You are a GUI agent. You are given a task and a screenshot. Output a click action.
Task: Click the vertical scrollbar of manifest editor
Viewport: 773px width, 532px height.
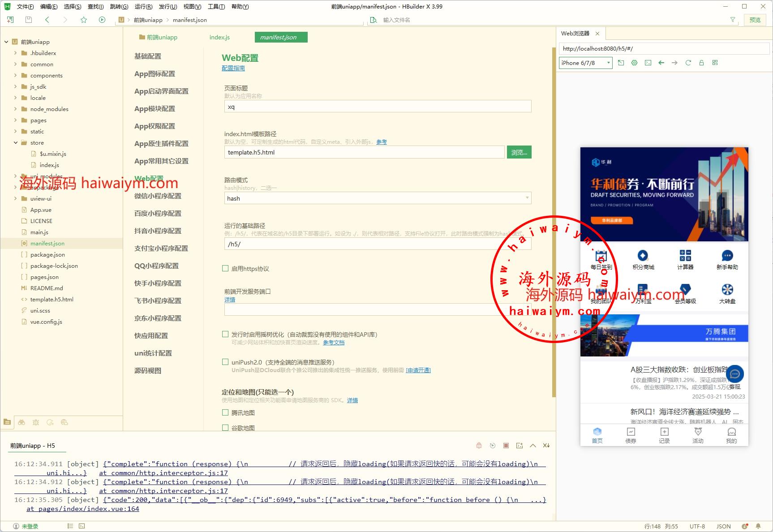(x=554, y=224)
